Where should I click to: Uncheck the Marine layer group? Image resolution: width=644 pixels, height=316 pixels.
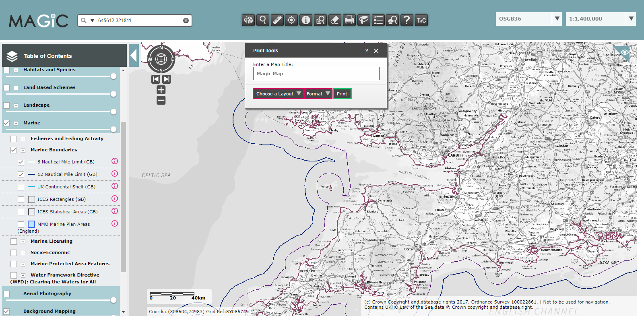coord(6,123)
